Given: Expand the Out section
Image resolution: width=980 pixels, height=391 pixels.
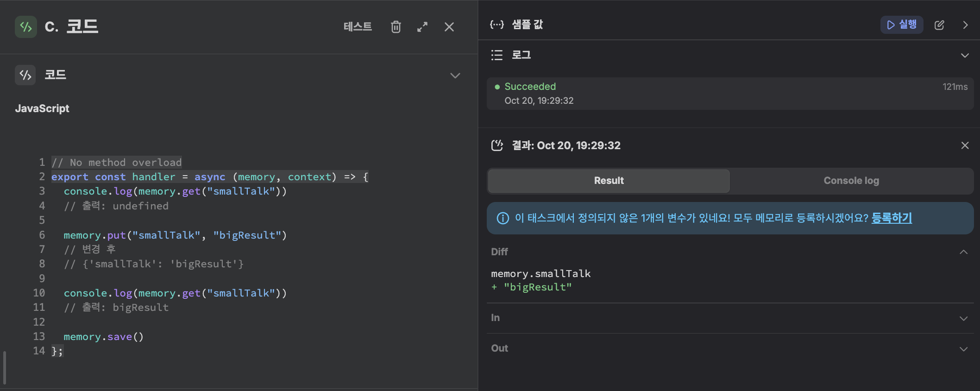Looking at the screenshot, I should [964, 349].
